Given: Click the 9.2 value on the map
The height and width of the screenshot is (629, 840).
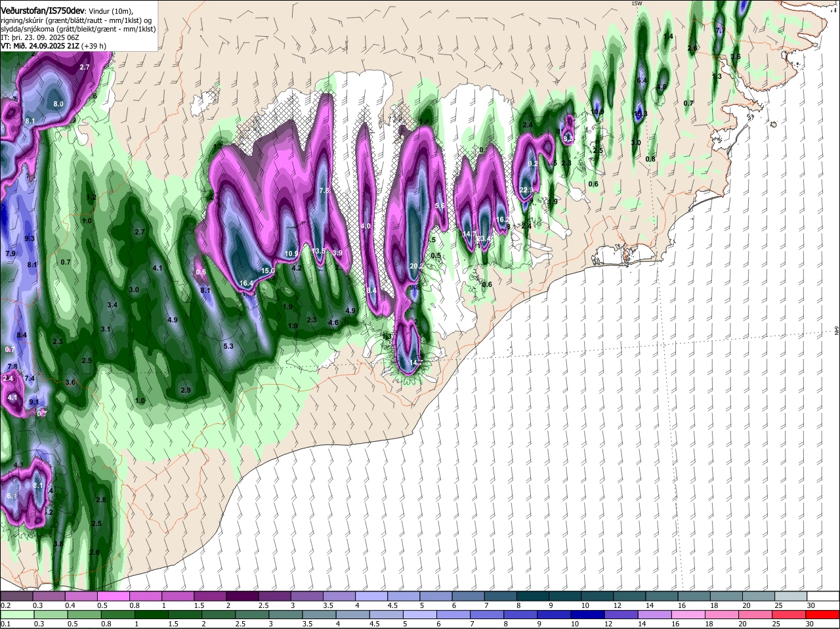Looking at the screenshot, I should pyautogui.click(x=533, y=164).
